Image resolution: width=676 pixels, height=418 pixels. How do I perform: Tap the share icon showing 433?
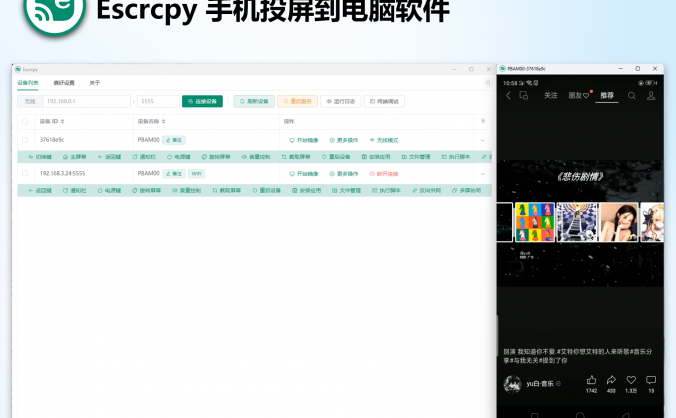tap(611, 380)
